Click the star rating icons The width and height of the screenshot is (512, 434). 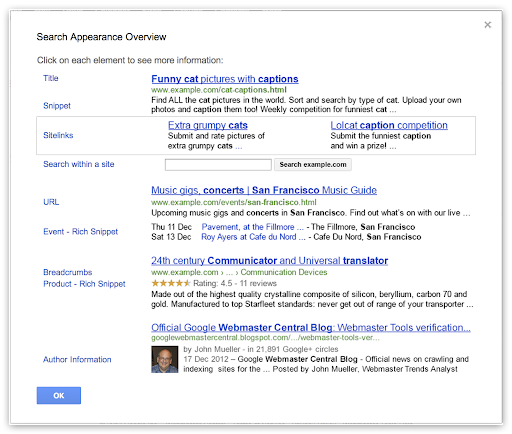(x=171, y=283)
